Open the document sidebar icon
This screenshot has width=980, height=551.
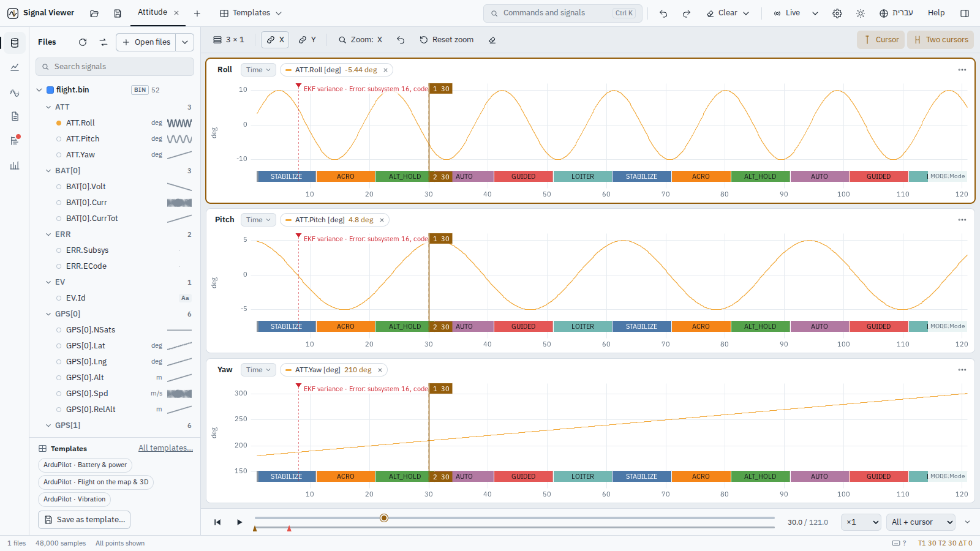click(15, 116)
